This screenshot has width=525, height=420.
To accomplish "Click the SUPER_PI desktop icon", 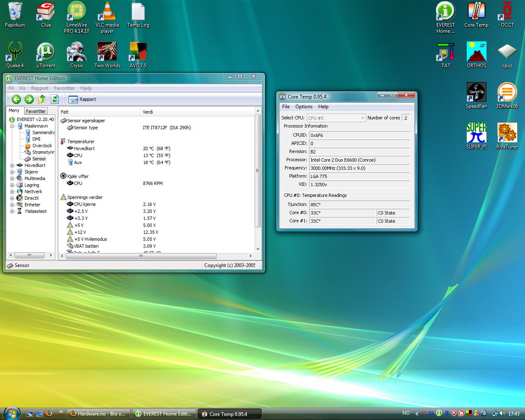I will 476,136.
